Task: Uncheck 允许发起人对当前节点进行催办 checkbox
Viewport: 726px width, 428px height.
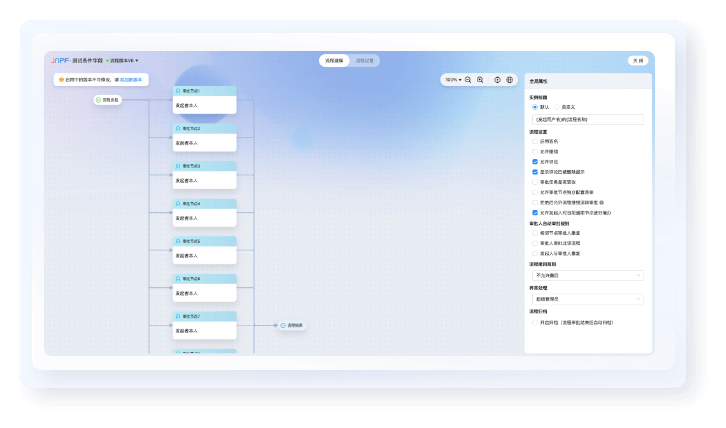Action: pyautogui.click(x=535, y=213)
